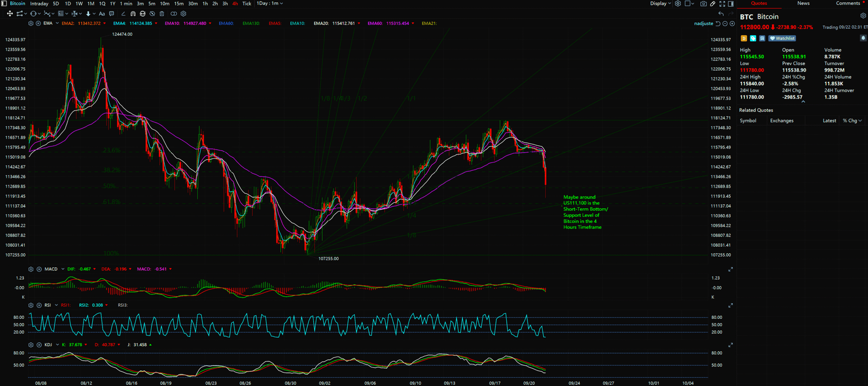Take a chart screenshot with camera icon

click(703, 4)
